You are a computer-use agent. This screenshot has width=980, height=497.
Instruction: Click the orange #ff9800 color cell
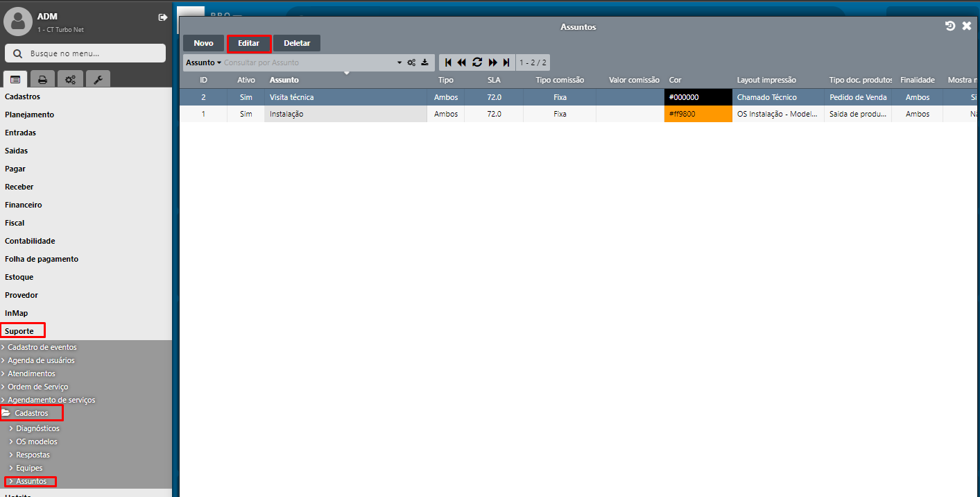697,114
